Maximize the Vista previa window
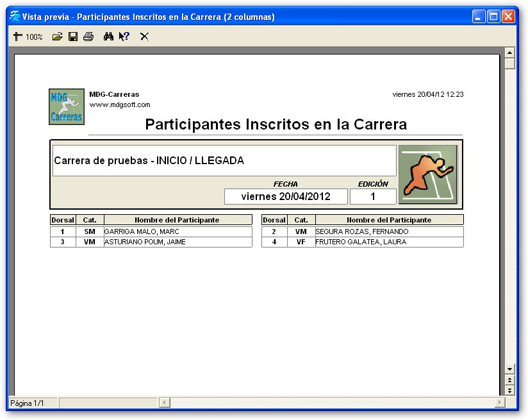 pos(493,17)
